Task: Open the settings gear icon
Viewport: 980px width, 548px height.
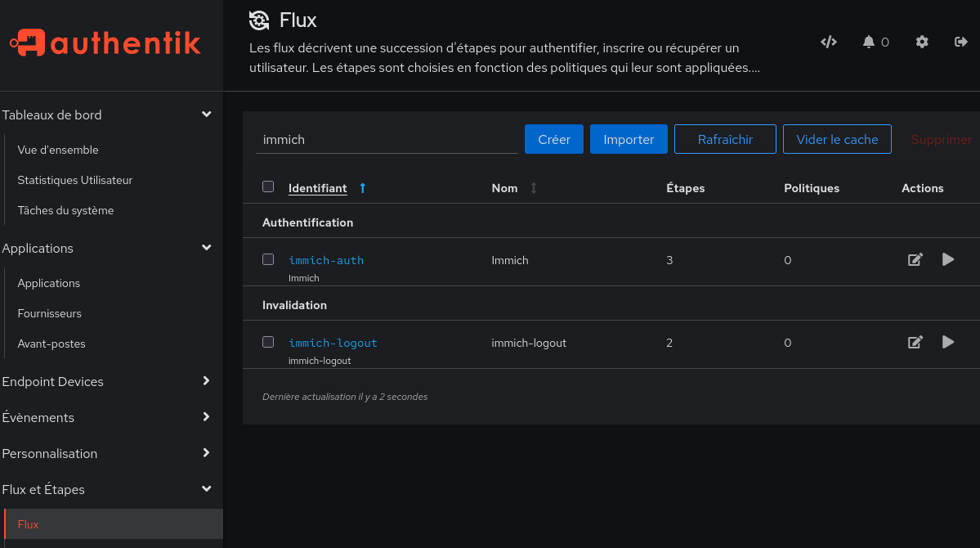Action: [x=921, y=42]
